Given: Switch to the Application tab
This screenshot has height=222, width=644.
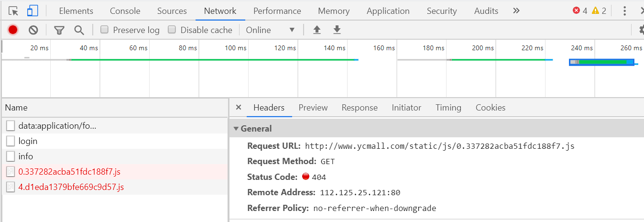Looking at the screenshot, I should tap(388, 11).
